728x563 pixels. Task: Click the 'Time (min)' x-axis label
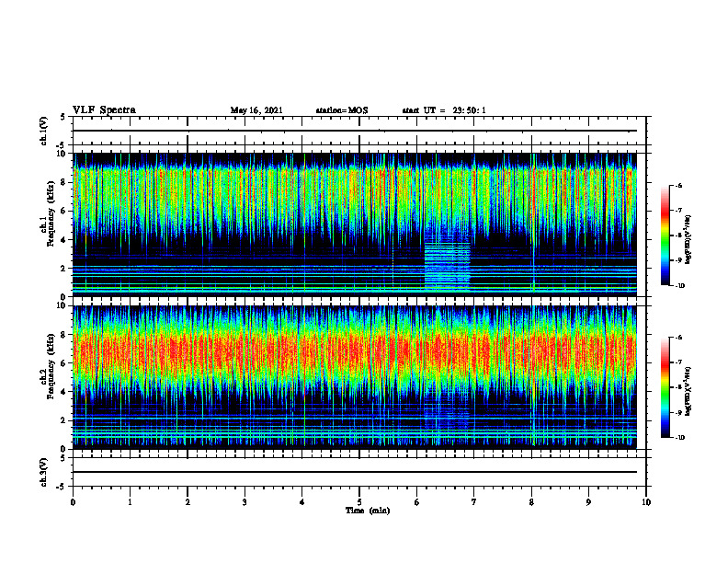(368, 511)
